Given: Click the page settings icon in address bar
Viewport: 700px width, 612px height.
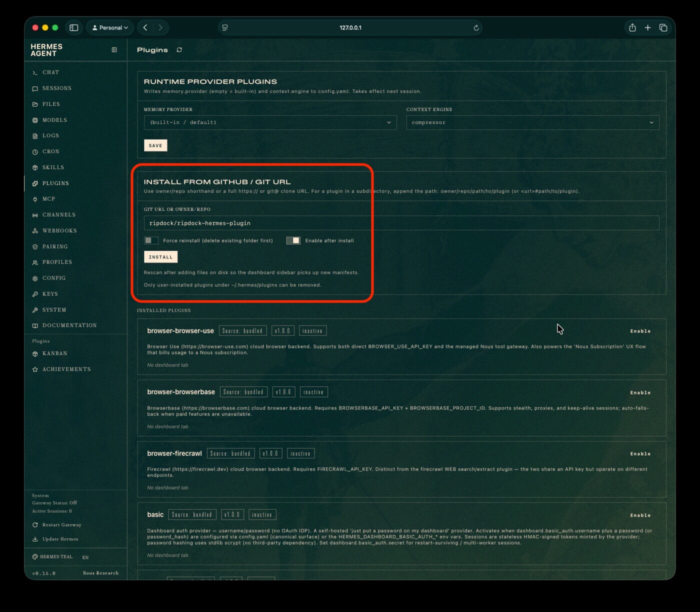Looking at the screenshot, I should (x=225, y=28).
